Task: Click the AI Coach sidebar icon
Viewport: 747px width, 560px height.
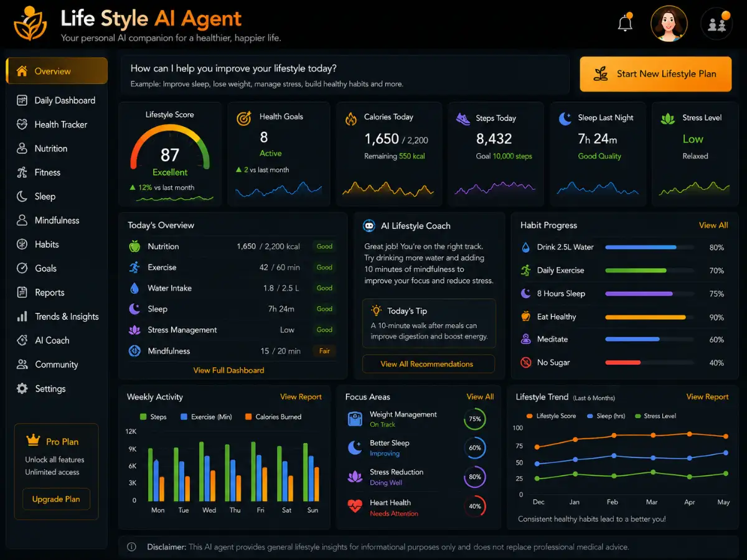Action: pyautogui.click(x=22, y=340)
